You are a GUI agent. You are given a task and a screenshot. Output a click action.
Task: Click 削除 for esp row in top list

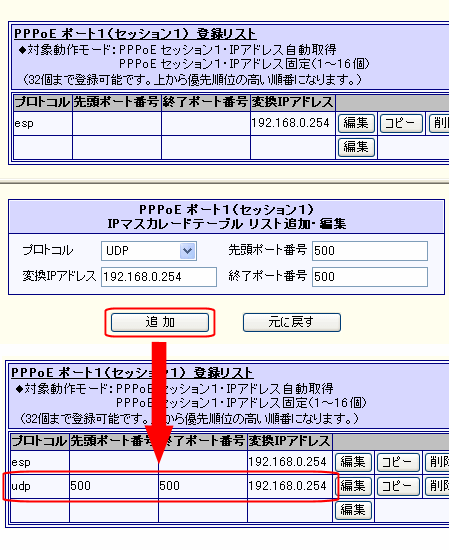439,123
